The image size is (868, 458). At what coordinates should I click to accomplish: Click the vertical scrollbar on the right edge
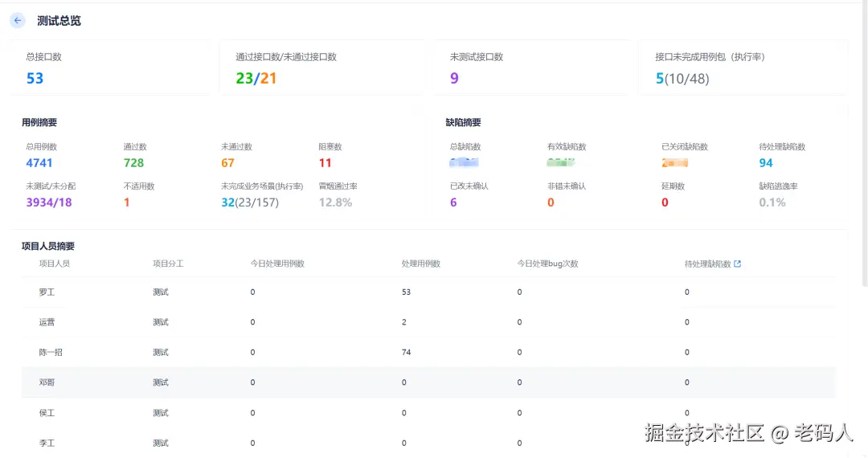pos(865,144)
